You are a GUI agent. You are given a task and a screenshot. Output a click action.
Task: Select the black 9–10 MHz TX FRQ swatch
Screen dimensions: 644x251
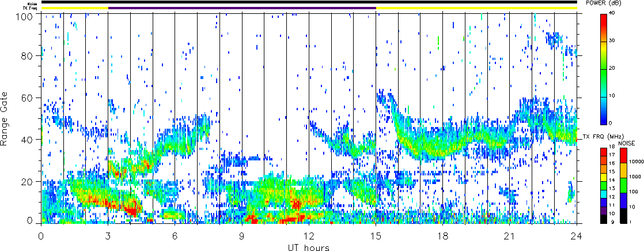pos(604,219)
